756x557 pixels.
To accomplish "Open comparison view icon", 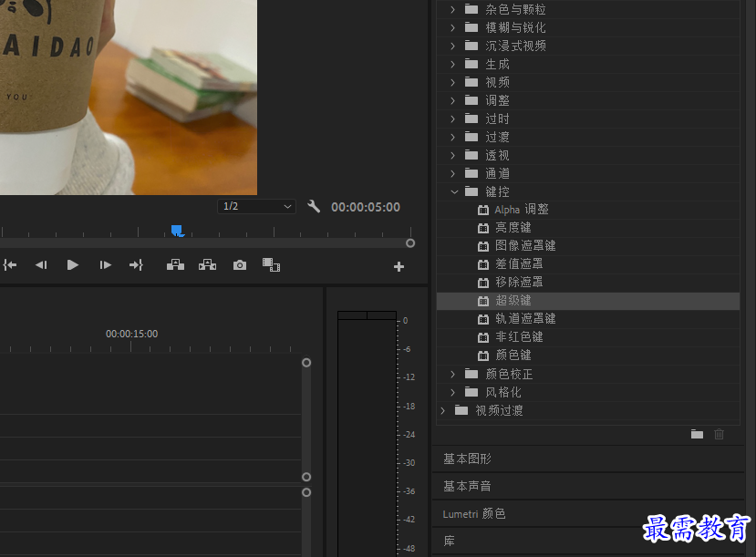I will point(271,265).
